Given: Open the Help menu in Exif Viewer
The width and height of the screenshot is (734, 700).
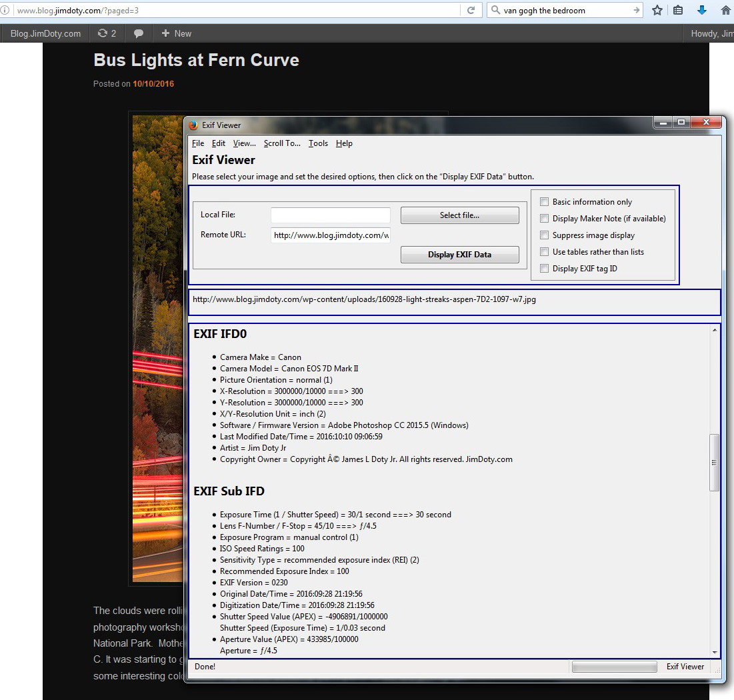Looking at the screenshot, I should pyautogui.click(x=344, y=143).
